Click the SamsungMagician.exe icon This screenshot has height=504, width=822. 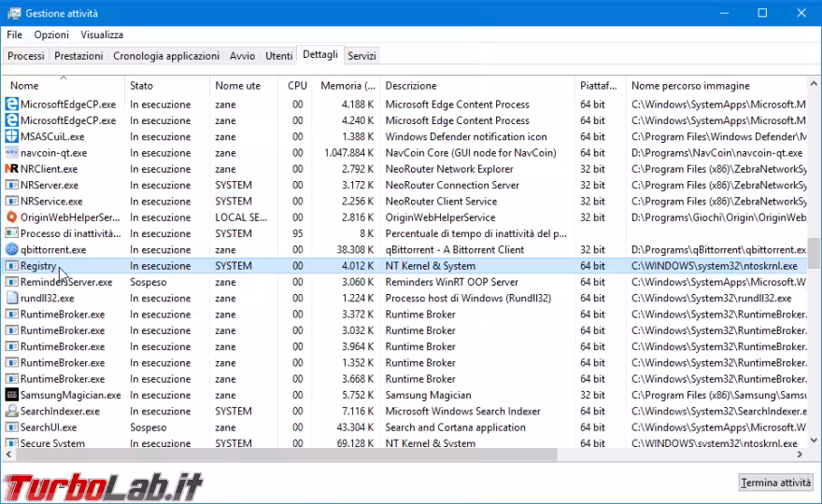tap(11, 395)
